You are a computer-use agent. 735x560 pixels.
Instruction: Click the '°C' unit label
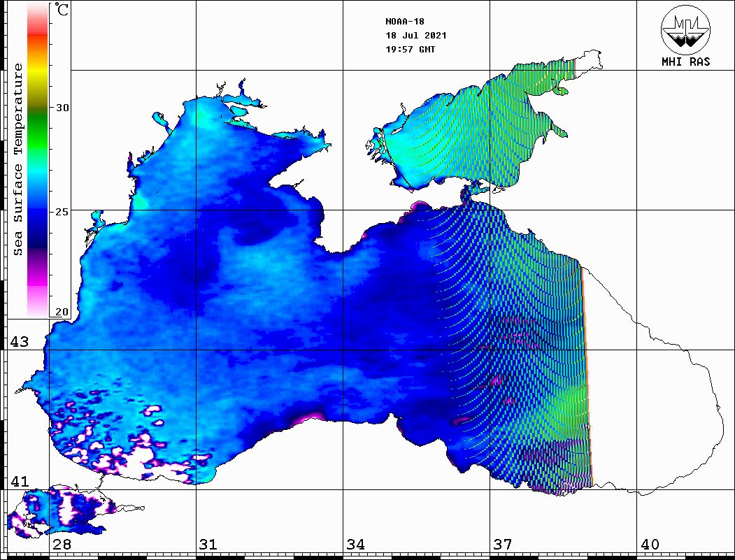pos(61,9)
